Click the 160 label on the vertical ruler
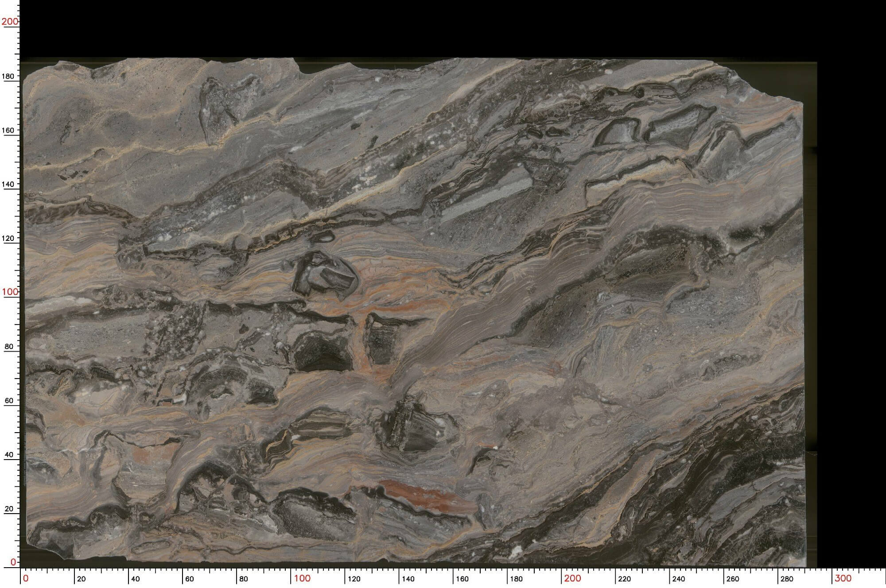Image resolution: width=886 pixels, height=588 pixels. click(x=8, y=130)
